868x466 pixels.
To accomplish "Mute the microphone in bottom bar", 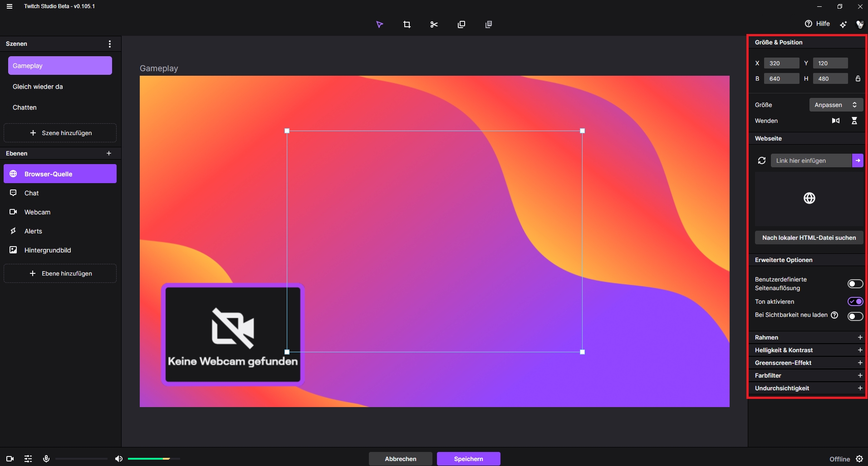I will (46, 459).
